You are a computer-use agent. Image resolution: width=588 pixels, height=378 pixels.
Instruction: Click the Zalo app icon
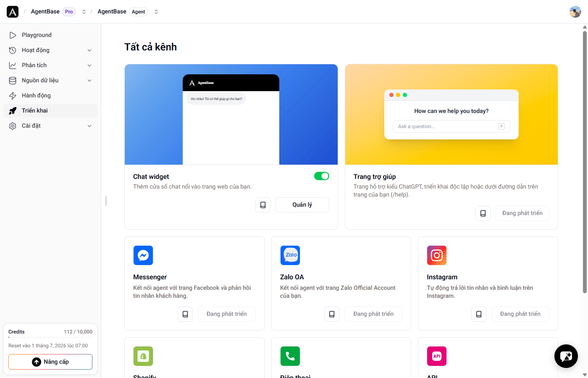pos(290,255)
